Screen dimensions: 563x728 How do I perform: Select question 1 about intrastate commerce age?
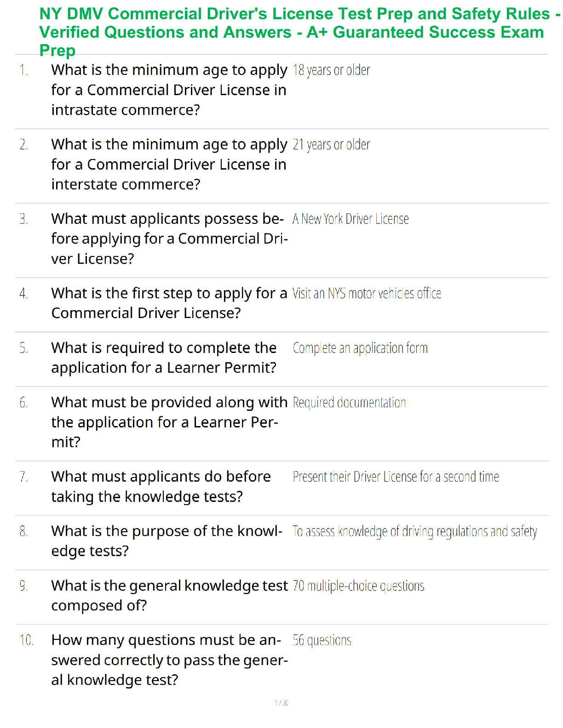(169, 90)
